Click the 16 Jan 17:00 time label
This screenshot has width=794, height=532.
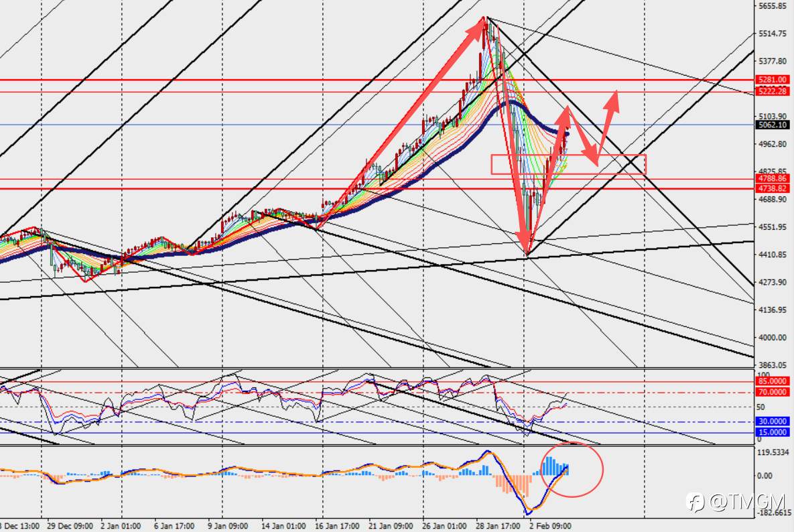(337, 527)
